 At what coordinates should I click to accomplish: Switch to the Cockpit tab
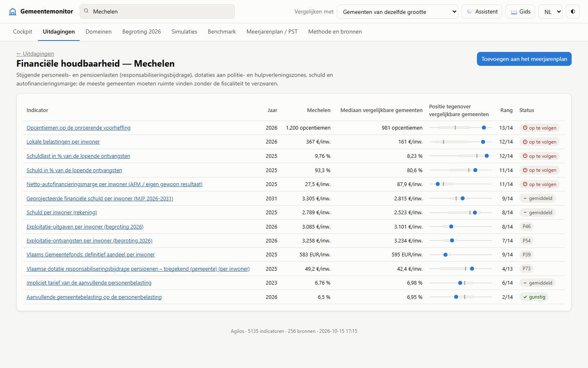(22, 31)
